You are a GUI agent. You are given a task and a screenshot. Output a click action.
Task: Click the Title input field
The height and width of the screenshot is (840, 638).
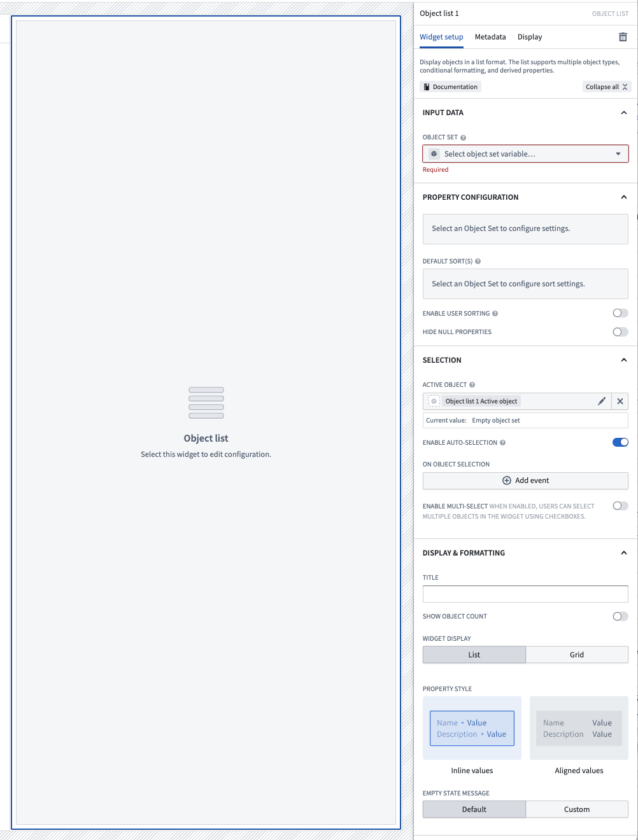[x=525, y=594]
